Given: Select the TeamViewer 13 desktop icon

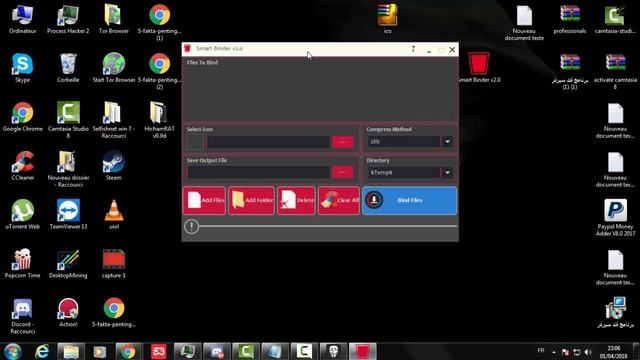Looking at the screenshot, I should pyautogui.click(x=68, y=215).
